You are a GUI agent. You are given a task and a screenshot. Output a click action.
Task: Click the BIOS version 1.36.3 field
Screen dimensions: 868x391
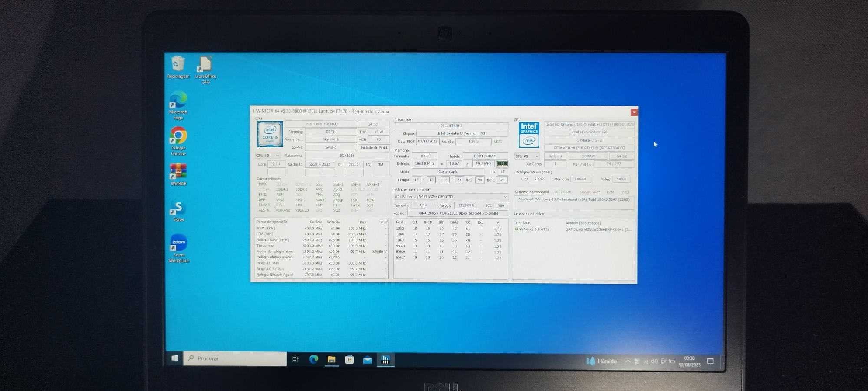coord(473,142)
